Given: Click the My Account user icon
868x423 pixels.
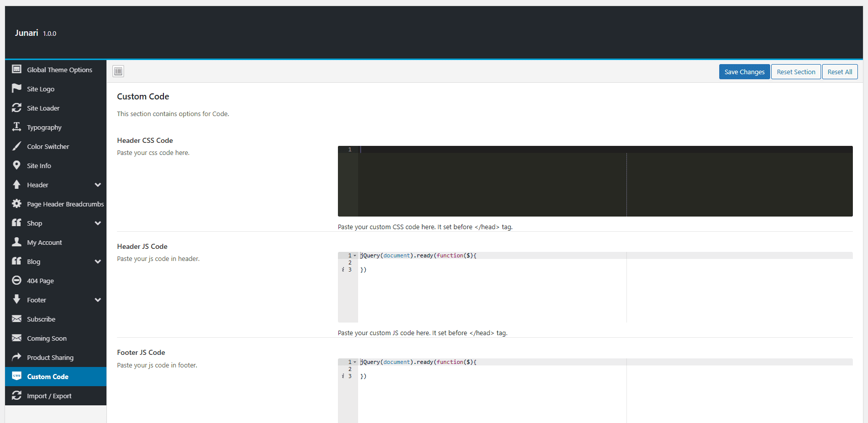Looking at the screenshot, I should [x=17, y=242].
